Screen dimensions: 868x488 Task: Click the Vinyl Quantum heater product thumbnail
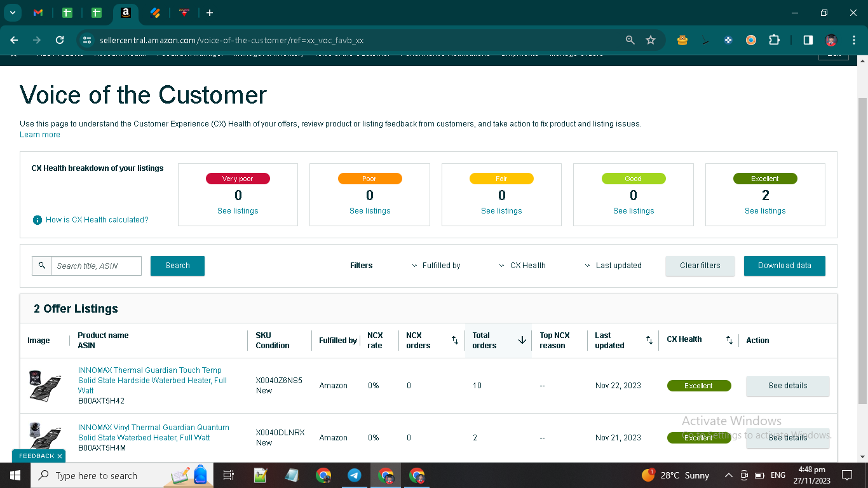point(45,436)
